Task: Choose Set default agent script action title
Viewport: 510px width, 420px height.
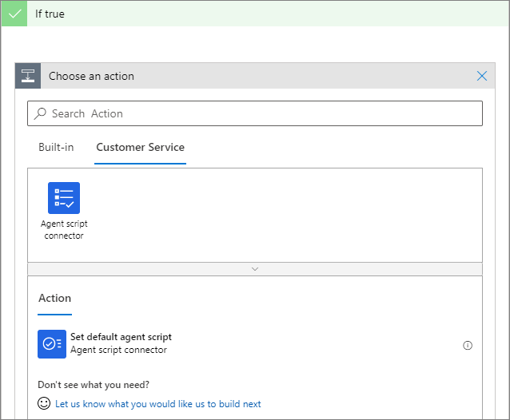Action: click(121, 337)
